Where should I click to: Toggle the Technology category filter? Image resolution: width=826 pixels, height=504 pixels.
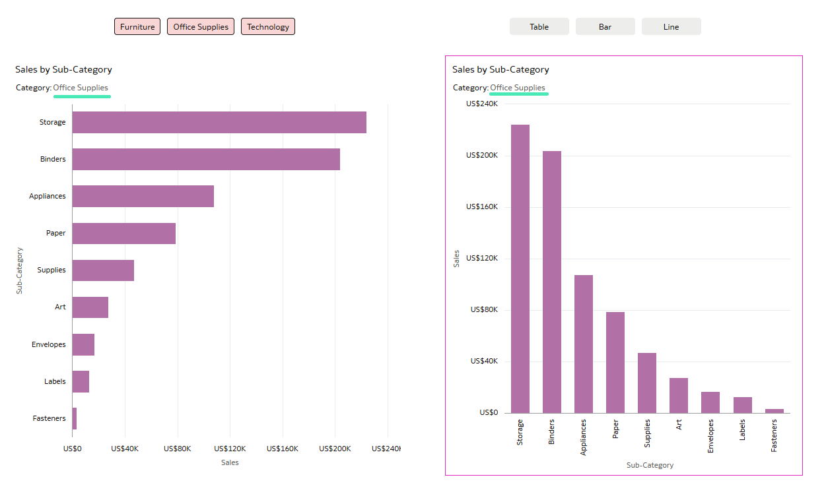tap(268, 27)
